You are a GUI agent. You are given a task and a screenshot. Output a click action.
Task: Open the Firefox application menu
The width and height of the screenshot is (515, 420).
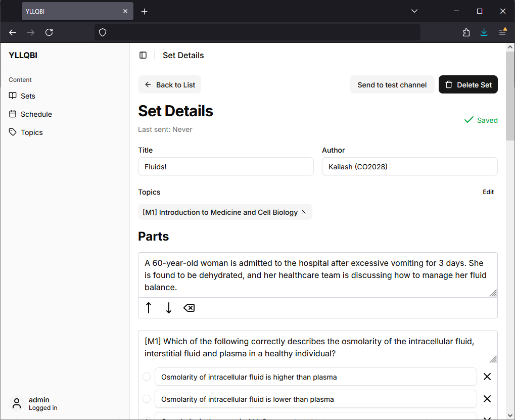click(502, 32)
